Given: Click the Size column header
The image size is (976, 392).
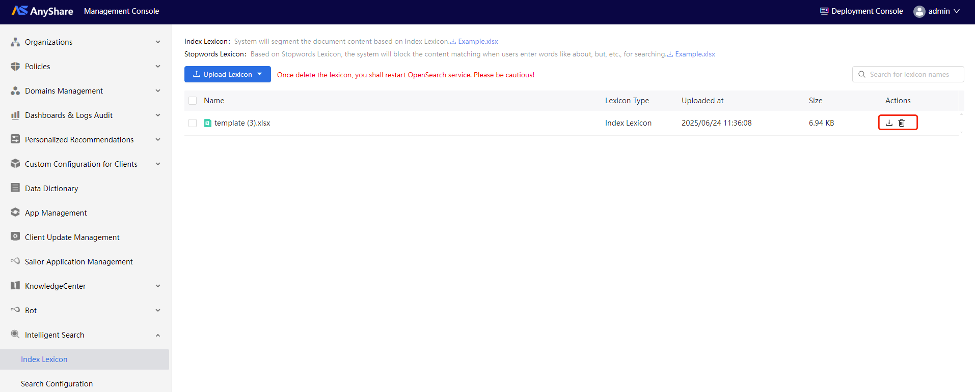Looking at the screenshot, I should click(x=815, y=100).
